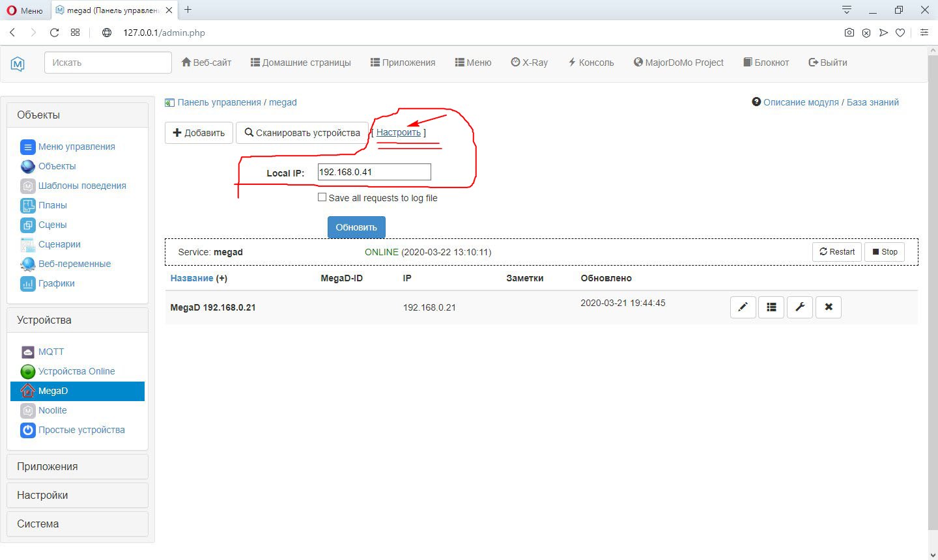Expand the Настройки sidebar section
Image resolution: width=938 pixels, height=560 pixels.
click(78, 495)
